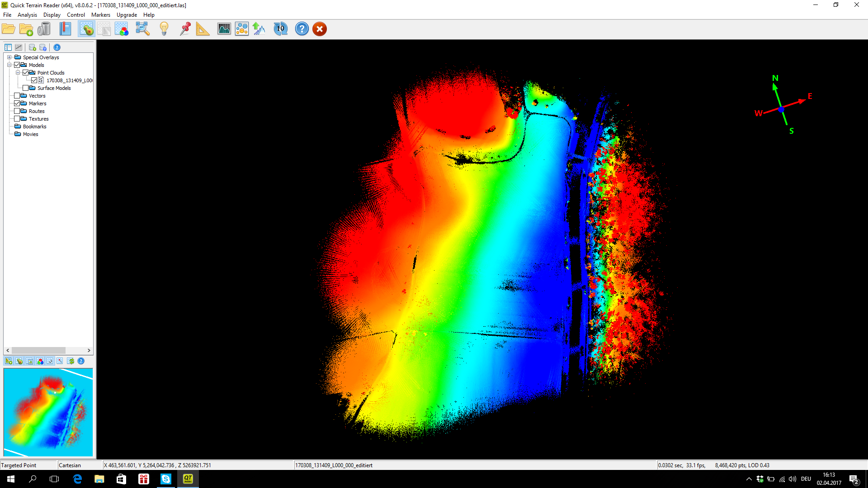Click the zoom-to-extents magnifier icon

coord(143,29)
